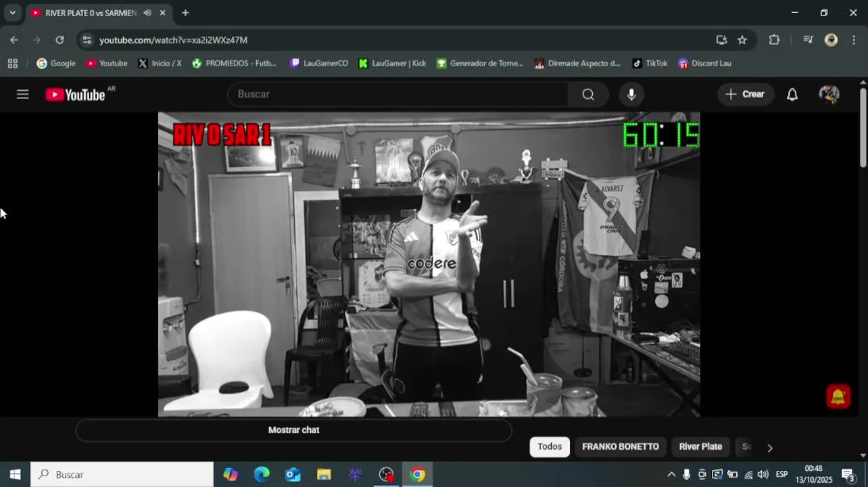This screenshot has width=868, height=487.
Task: Start voice search with the microphone icon
Action: coord(631,94)
